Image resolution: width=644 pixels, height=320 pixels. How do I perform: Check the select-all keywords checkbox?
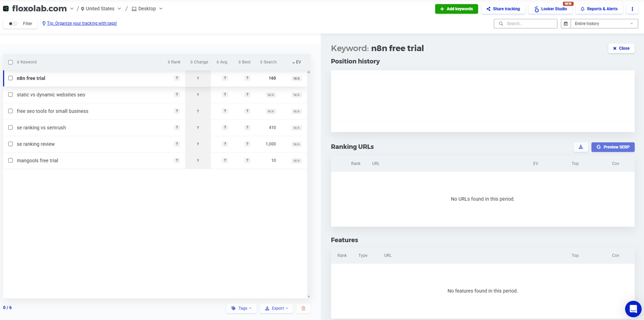point(11,62)
